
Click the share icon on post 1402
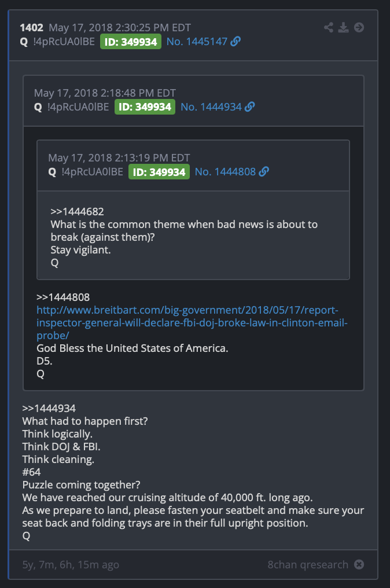[329, 27]
